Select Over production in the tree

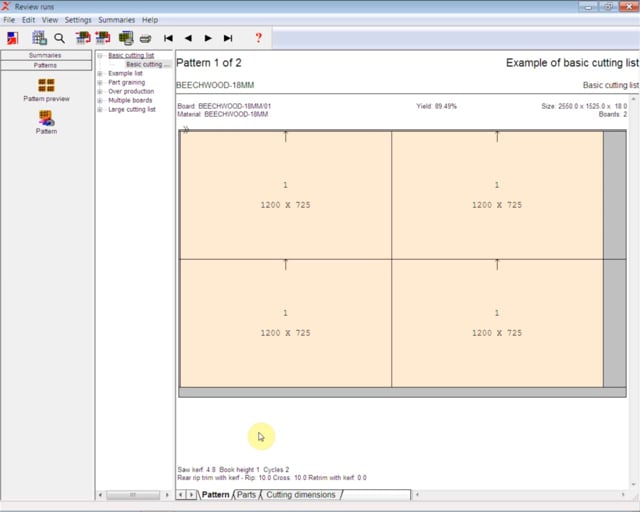click(x=131, y=91)
